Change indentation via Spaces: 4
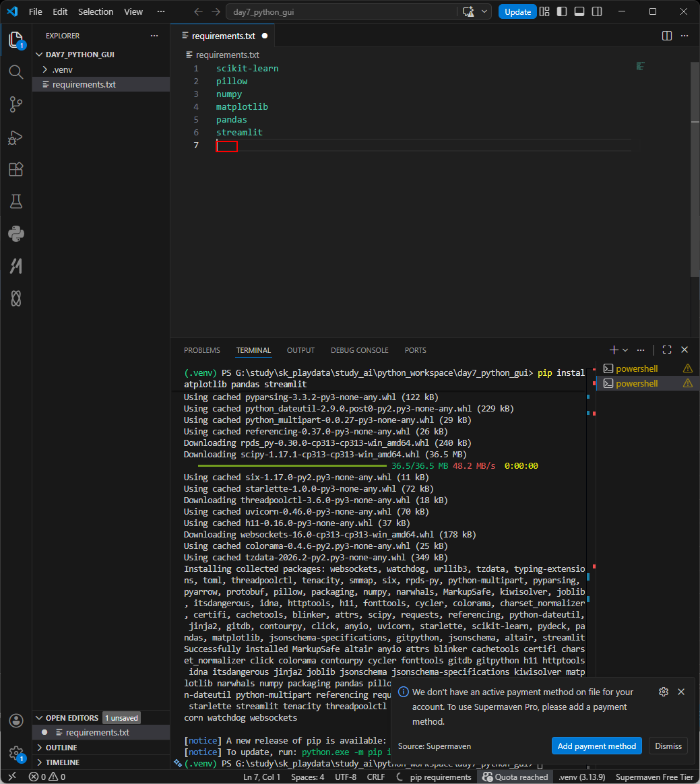The width and height of the screenshot is (700, 784). pyautogui.click(x=307, y=777)
